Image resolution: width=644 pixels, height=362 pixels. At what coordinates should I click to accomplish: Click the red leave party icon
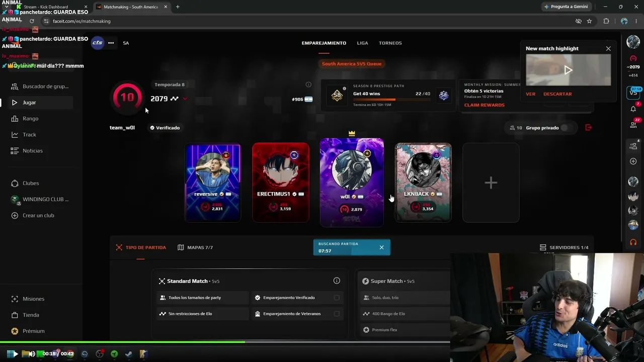pyautogui.click(x=588, y=128)
